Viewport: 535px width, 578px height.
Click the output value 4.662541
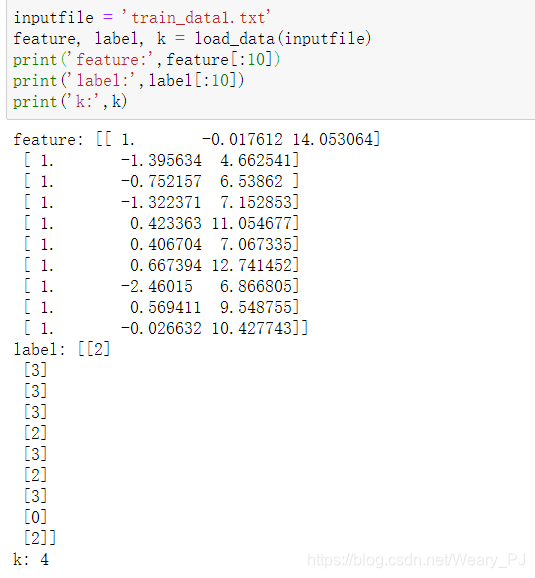tap(256, 161)
